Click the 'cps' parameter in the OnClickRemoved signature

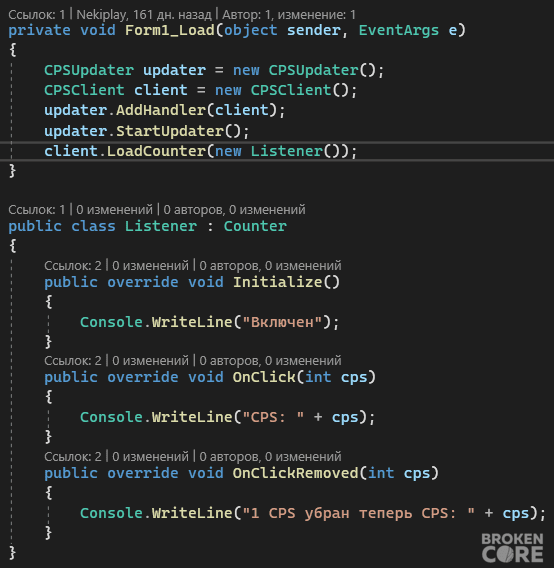pyautogui.click(x=417, y=473)
